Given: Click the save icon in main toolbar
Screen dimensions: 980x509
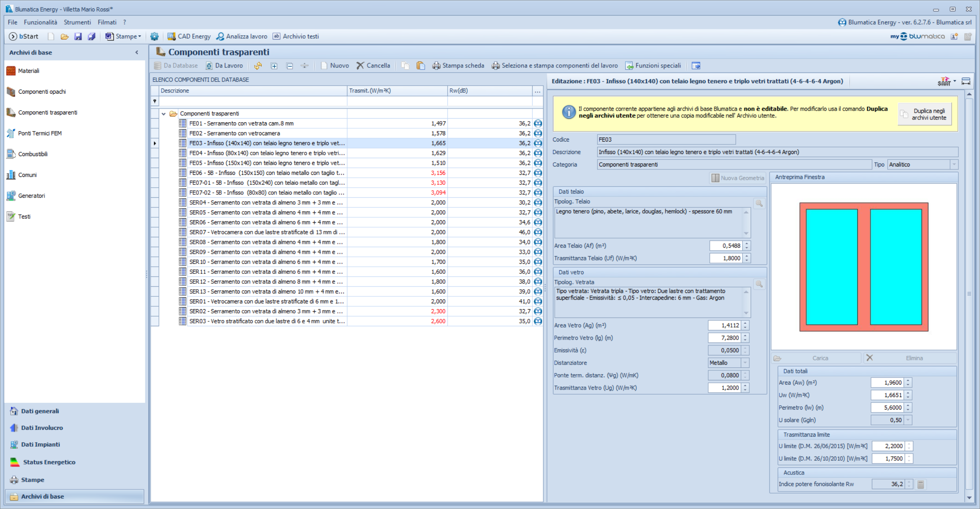Looking at the screenshot, I should click(x=78, y=37).
